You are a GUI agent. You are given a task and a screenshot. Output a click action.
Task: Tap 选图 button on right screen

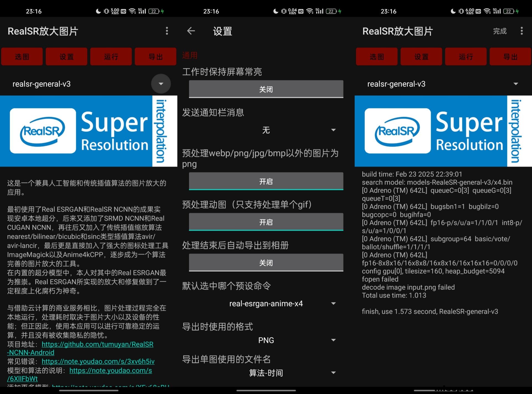tap(377, 57)
